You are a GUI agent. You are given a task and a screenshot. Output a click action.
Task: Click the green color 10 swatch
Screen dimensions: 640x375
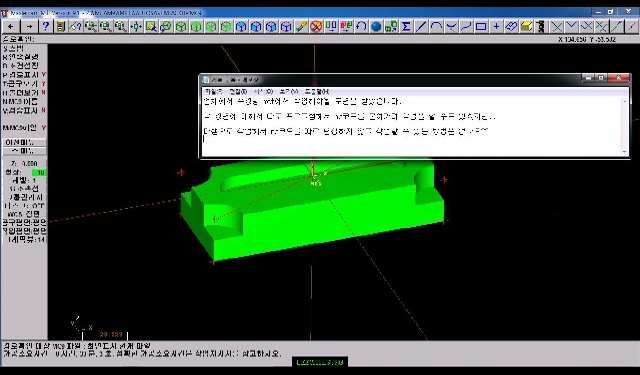click(40, 173)
